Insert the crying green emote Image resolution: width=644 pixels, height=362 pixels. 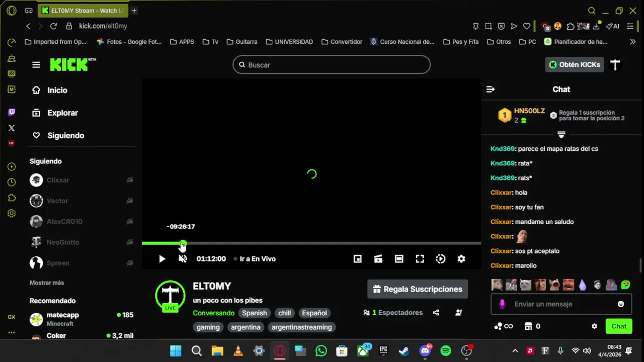point(625,285)
